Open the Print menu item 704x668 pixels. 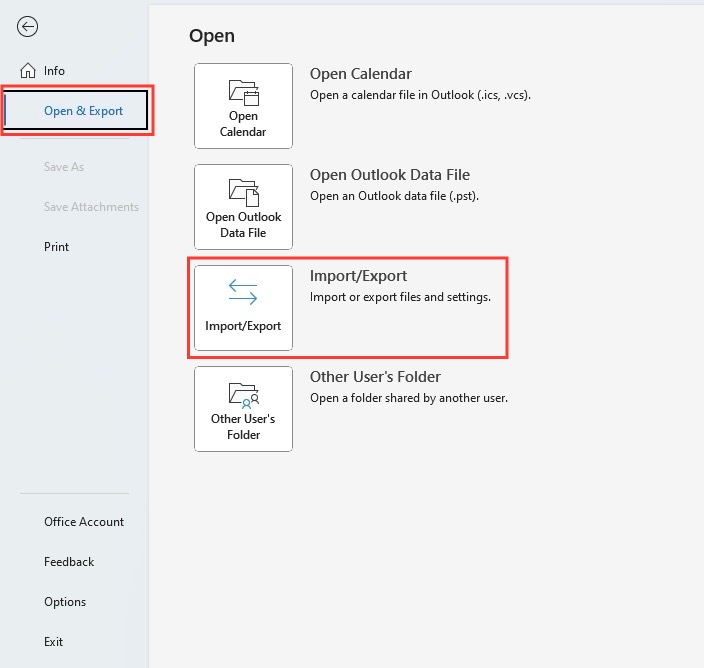pos(56,247)
